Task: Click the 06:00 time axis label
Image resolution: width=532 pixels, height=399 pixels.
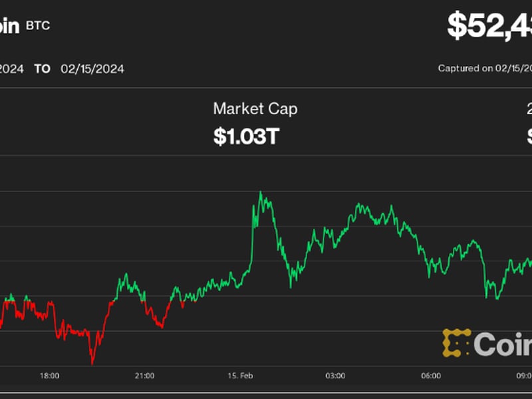Action: point(431,376)
